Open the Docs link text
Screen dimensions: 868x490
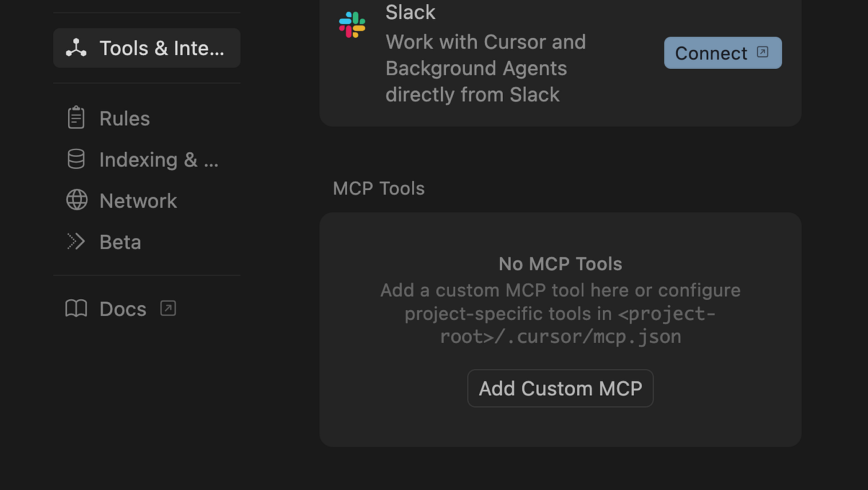point(123,308)
